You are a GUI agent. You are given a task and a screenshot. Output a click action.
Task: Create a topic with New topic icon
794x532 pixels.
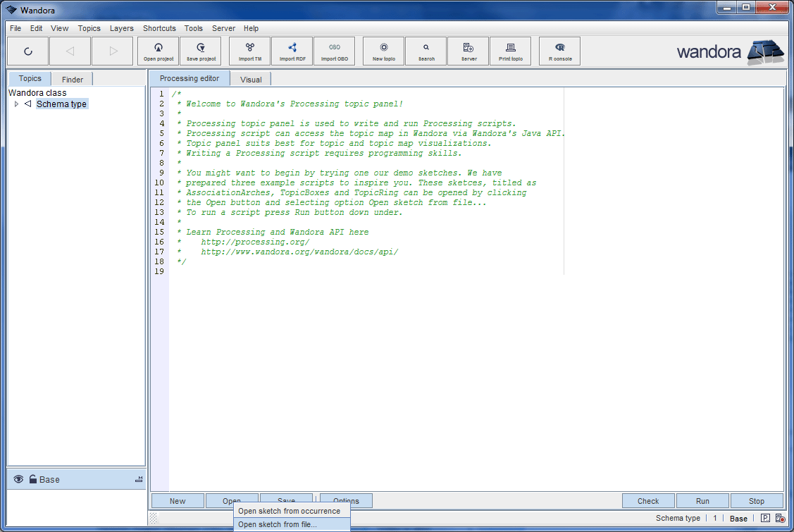(x=383, y=51)
